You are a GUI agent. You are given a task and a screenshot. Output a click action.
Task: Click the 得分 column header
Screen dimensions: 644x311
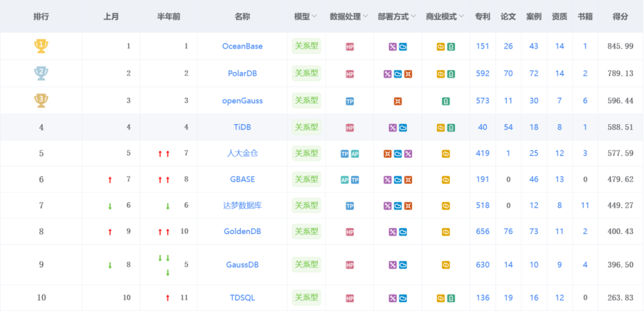[x=620, y=17]
